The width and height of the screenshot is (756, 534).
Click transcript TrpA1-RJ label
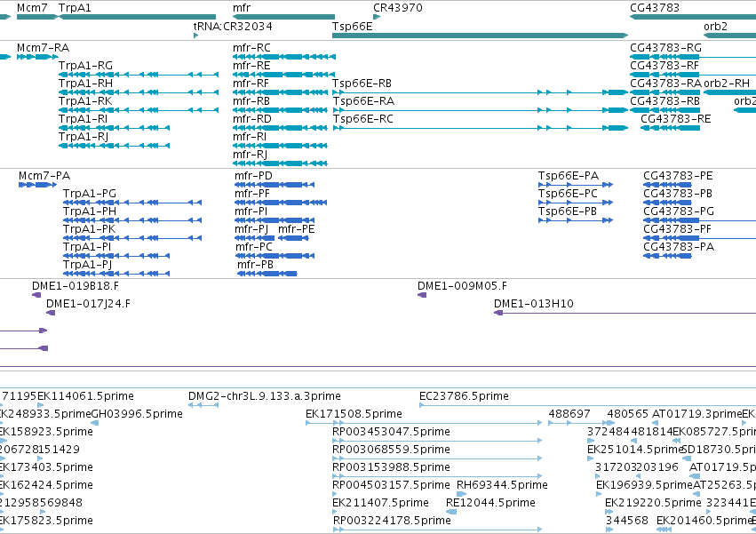pyautogui.click(x=84, y=137)
